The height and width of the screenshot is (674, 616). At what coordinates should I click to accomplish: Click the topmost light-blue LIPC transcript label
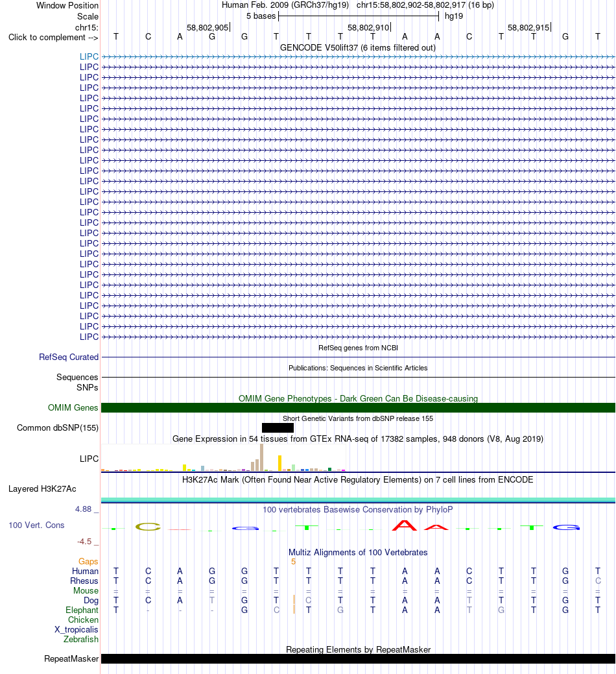pos(89,56)
